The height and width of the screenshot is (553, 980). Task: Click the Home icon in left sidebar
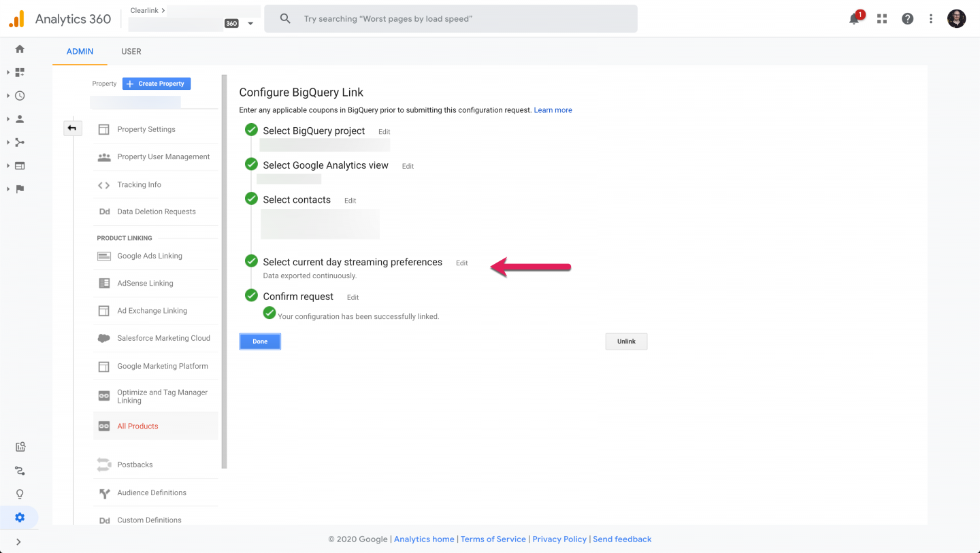(20, 49)
